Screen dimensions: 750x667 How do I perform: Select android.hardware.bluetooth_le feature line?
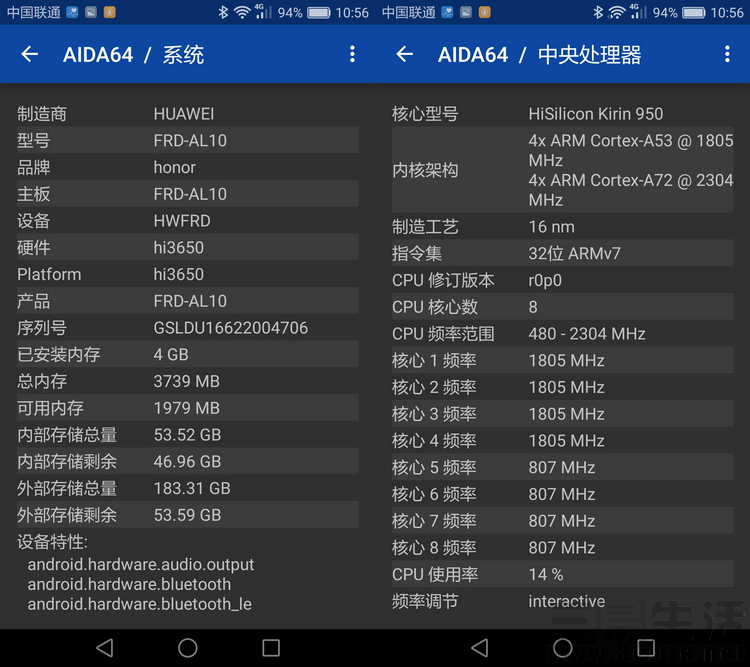pyautogui.click(x=140, y=604)
